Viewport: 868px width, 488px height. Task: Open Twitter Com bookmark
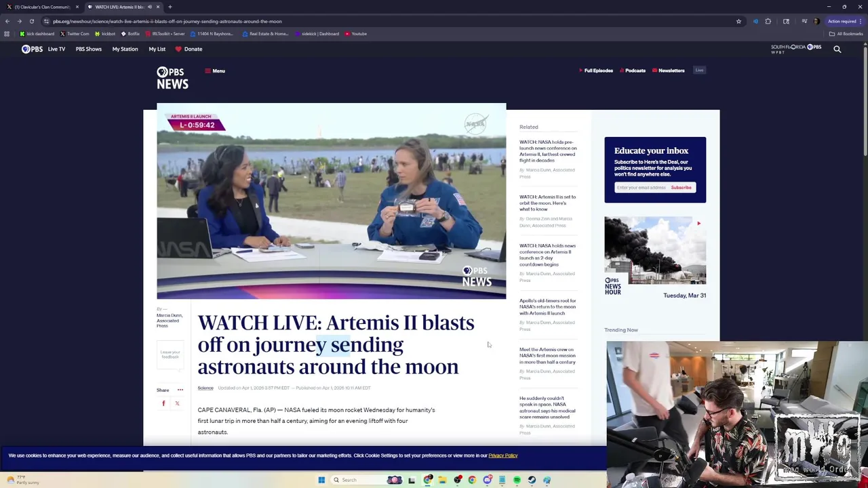click(x=75, y=33)
